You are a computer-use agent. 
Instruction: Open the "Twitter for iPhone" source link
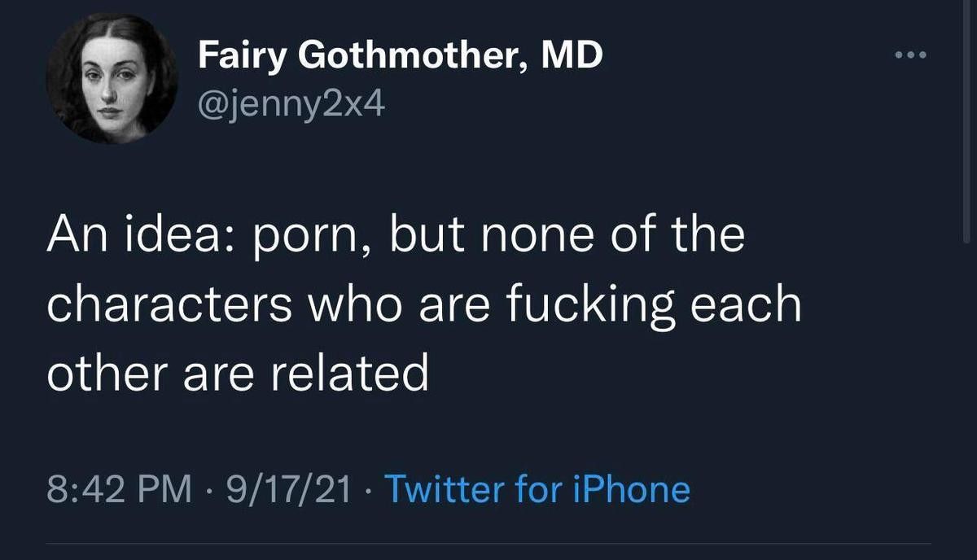click(537, 490)
